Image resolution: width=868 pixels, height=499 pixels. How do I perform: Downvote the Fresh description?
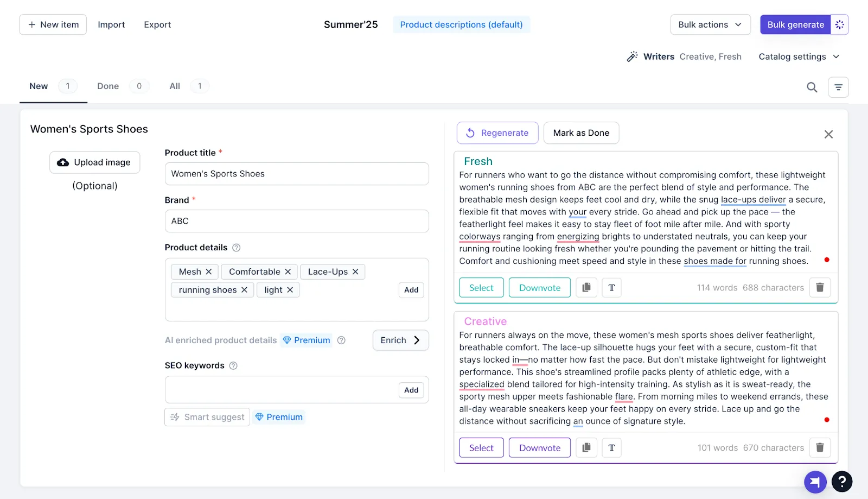[x=540, y=288]
